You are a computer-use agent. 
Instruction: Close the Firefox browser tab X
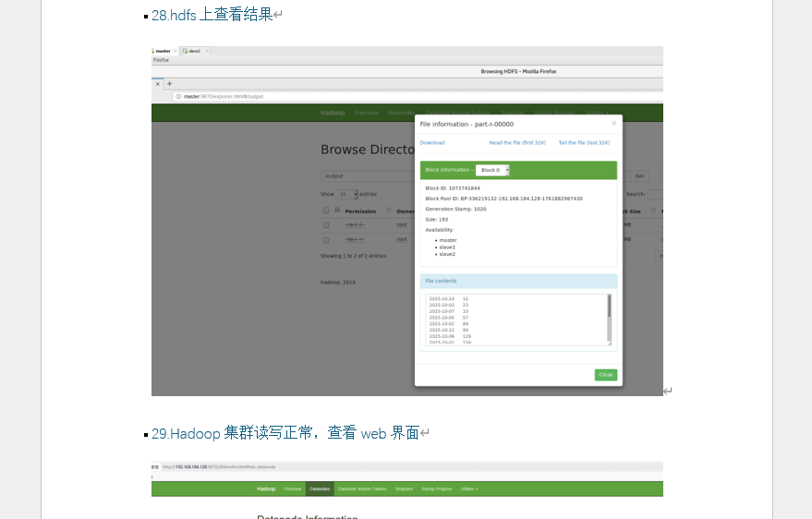point(158,83)
